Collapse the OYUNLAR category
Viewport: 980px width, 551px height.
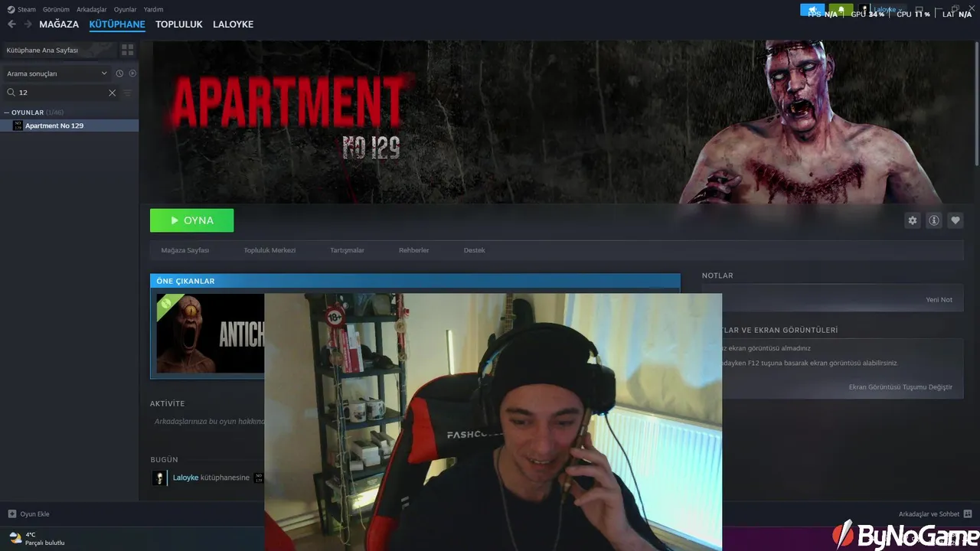coord(34,112)
